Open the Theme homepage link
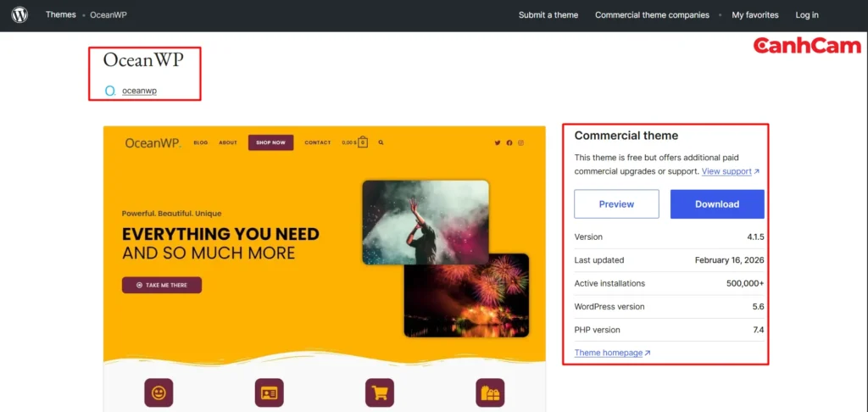Image resolution: width=868 pixels, height=412 pixels. tap(612, 353)
